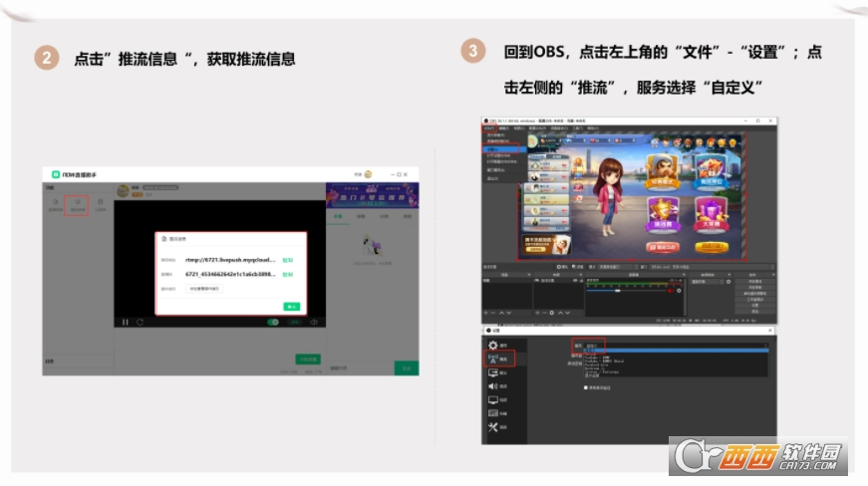
Task: Click lock icon beside the OBS source
Action: pos(580,281)
